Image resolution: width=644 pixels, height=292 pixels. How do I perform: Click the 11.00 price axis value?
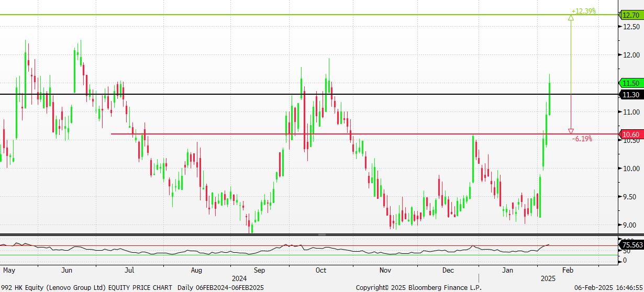click(x=631, y=112)
